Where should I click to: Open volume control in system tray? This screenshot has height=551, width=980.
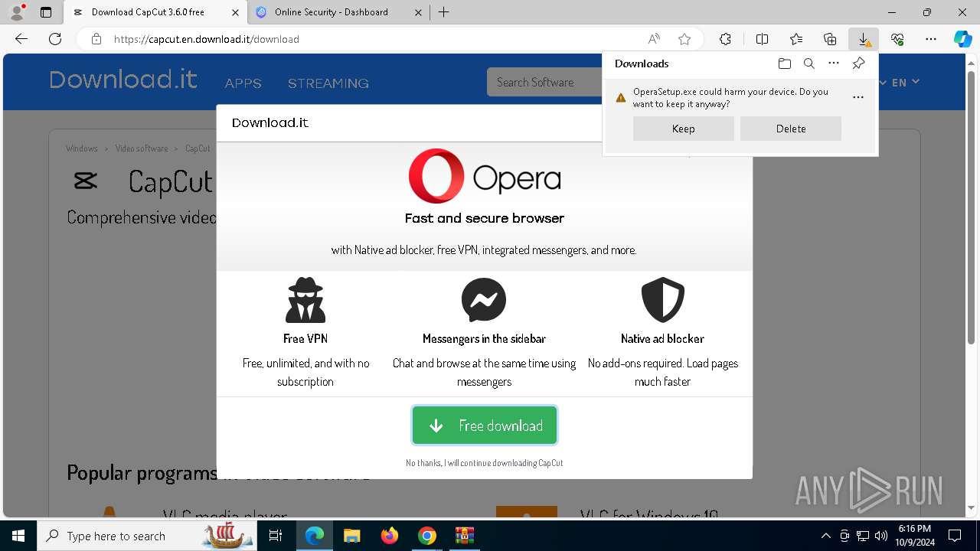[x=881, y=536]
